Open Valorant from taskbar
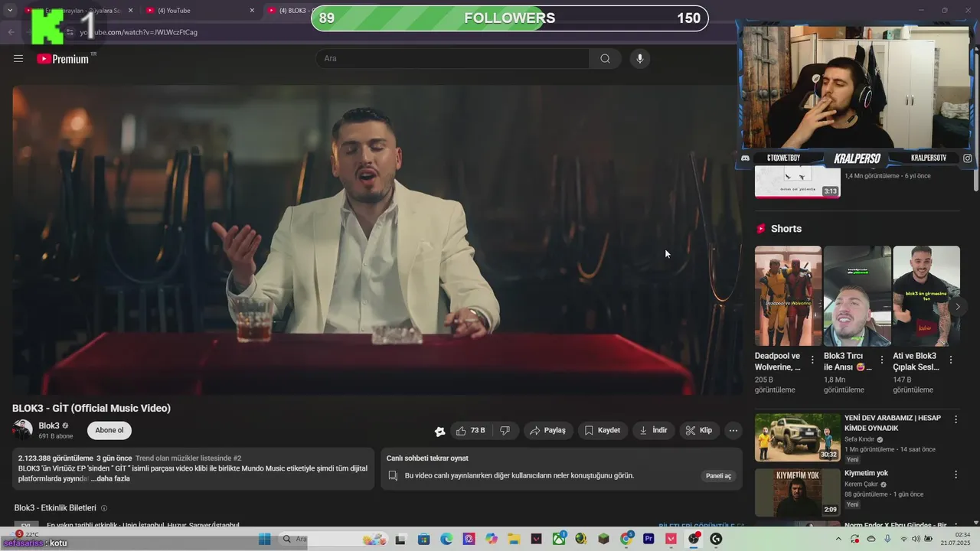This screenshot has height=551, width=980. point(671,540)
